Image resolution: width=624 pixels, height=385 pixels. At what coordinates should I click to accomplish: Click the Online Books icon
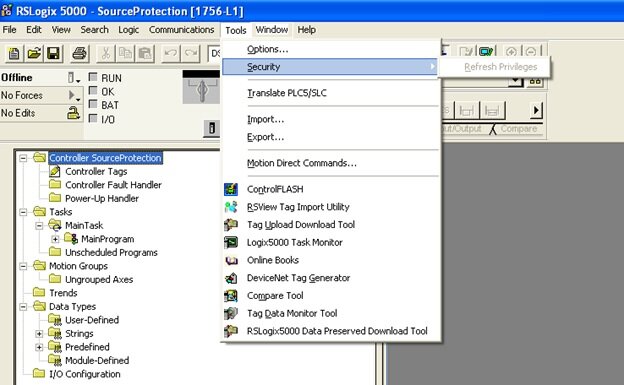coord(231,260)
